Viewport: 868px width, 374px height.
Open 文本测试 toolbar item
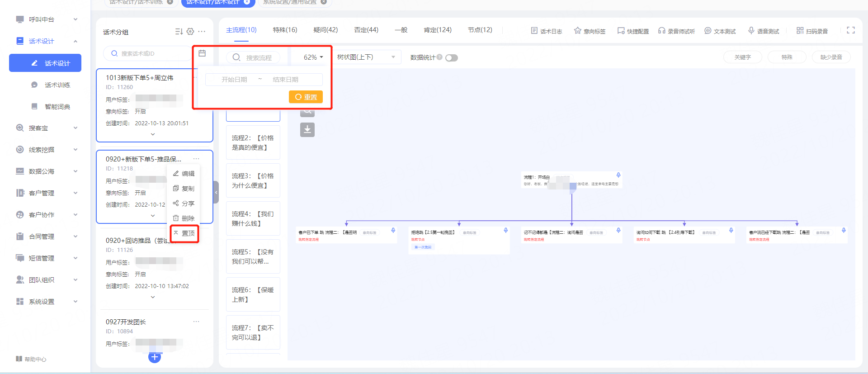point(720,31)
